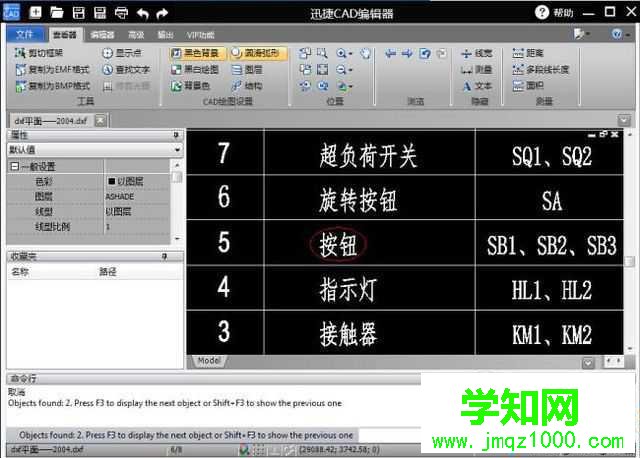This screenshot has height=458, width=640.
Task: Click the save icon in title bar
Action: 78,13
